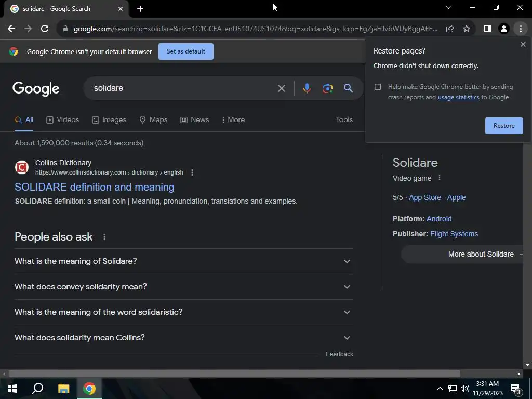Open Windows taskbar search
The height and width of the screenshot is (399, 532).
pos(37,389)
